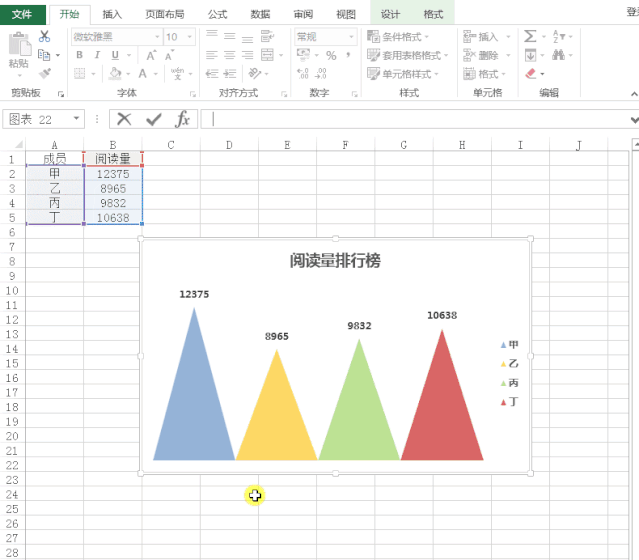The width and height of the screenshot is (639, 560).
Task: Open the number format dropdown
Action: coord(351,37)
